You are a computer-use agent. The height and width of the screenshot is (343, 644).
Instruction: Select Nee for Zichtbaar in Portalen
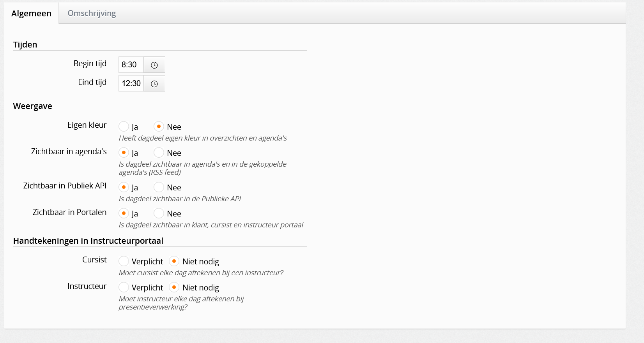pyautogui.click(x=159, y=213)
